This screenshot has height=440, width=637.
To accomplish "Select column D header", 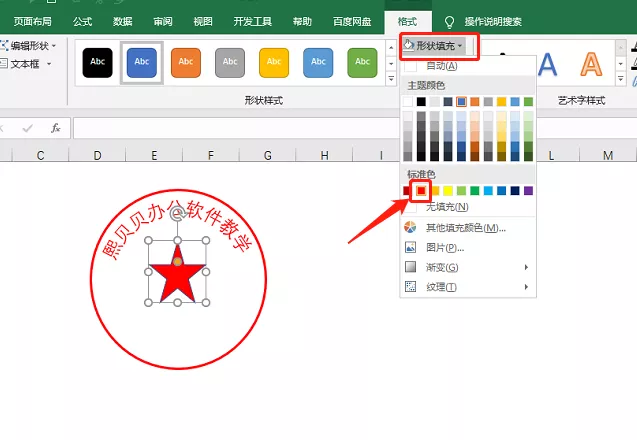I will pos(98,155).
